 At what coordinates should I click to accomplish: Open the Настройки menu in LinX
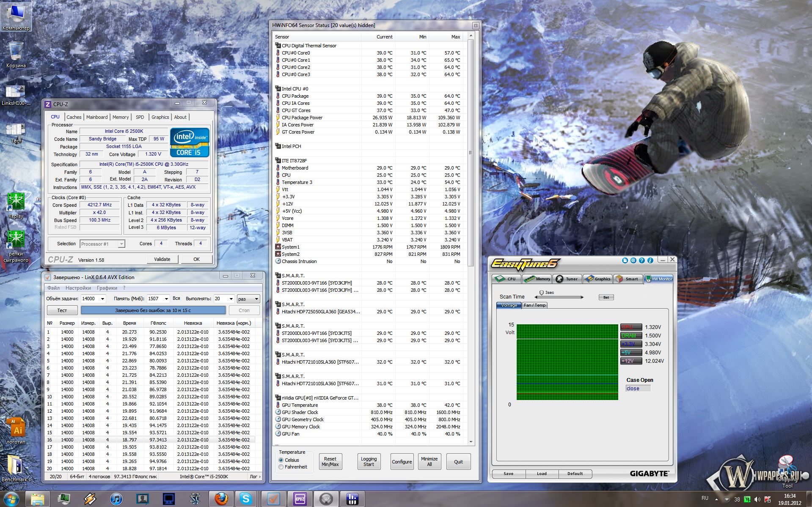tap(78, 288)
